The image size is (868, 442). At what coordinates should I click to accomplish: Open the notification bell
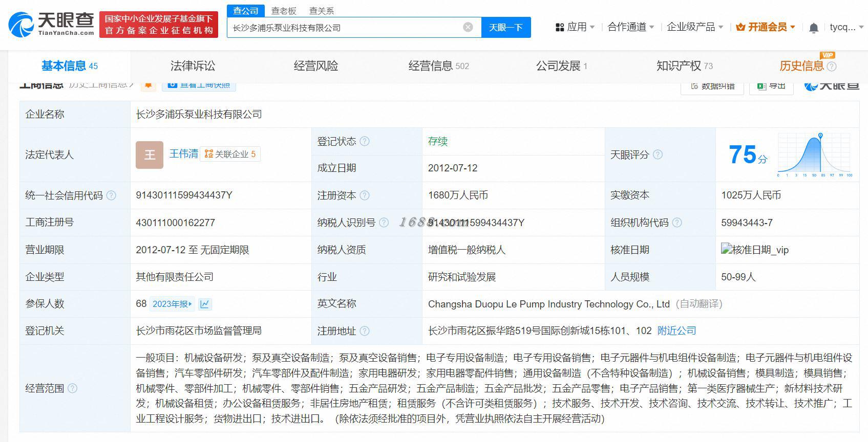pos(813,28)
